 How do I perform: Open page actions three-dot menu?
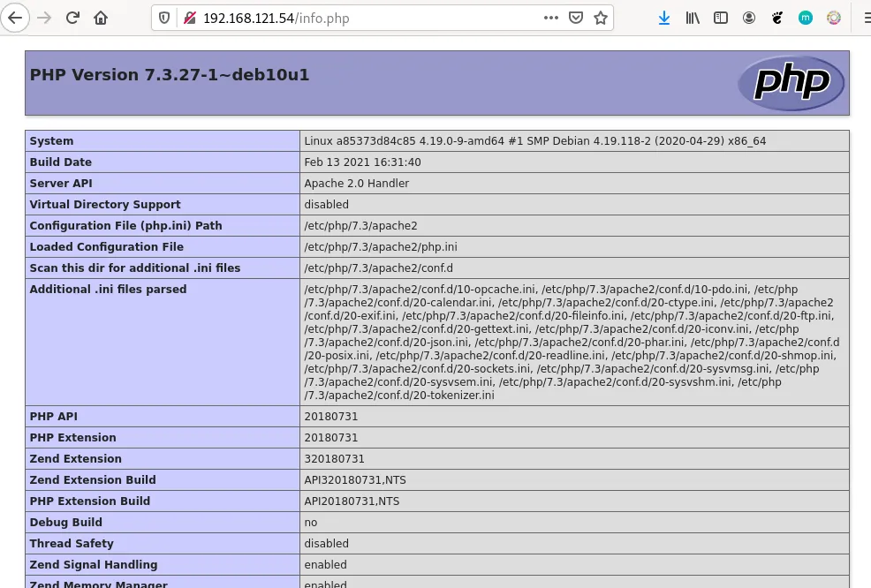[x=551, y=18]
